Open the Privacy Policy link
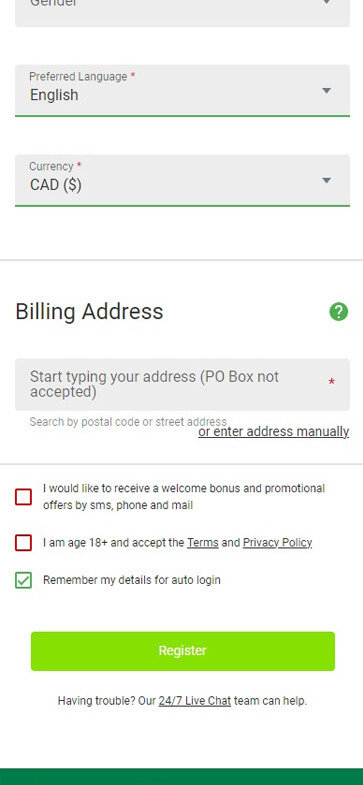363x785 pixels. point(277,543)
